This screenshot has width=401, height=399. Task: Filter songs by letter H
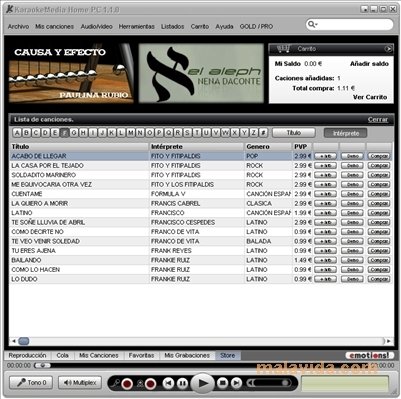[x=83, y=133]
